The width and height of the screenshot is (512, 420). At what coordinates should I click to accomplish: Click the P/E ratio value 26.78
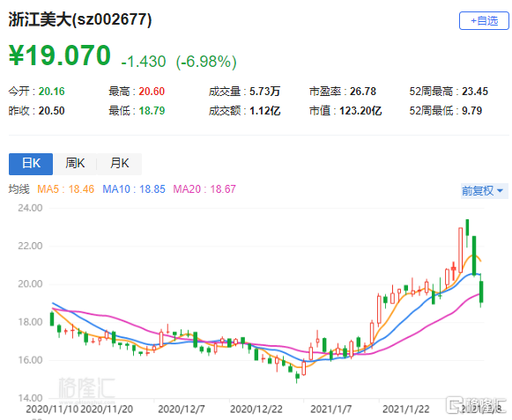[x=363, y=92]
